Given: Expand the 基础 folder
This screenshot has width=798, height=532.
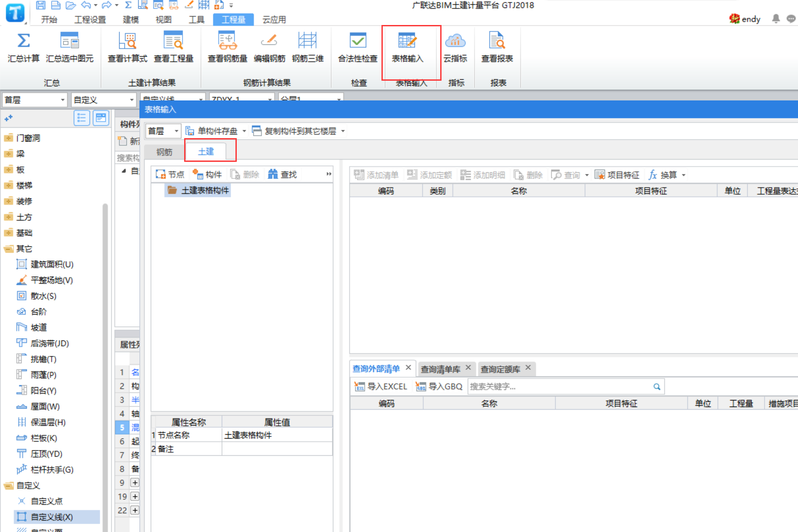Looking at the screenshot, I should pyautogui.click(x=8, y=233).
